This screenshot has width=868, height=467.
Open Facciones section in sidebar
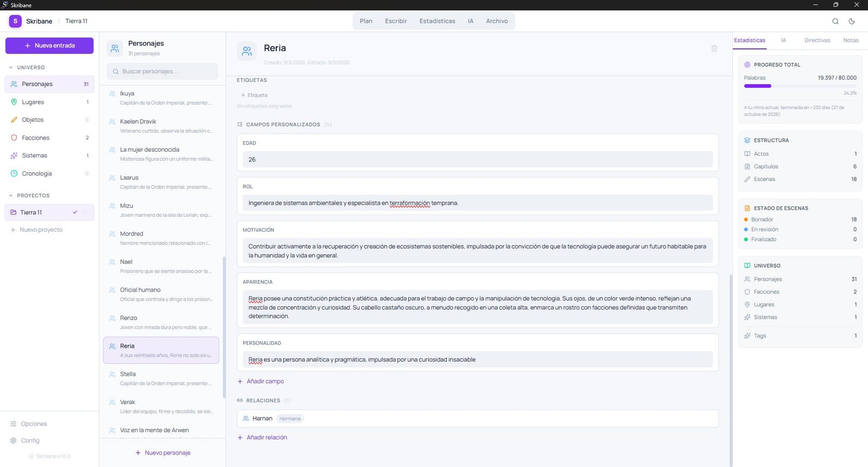35,138
